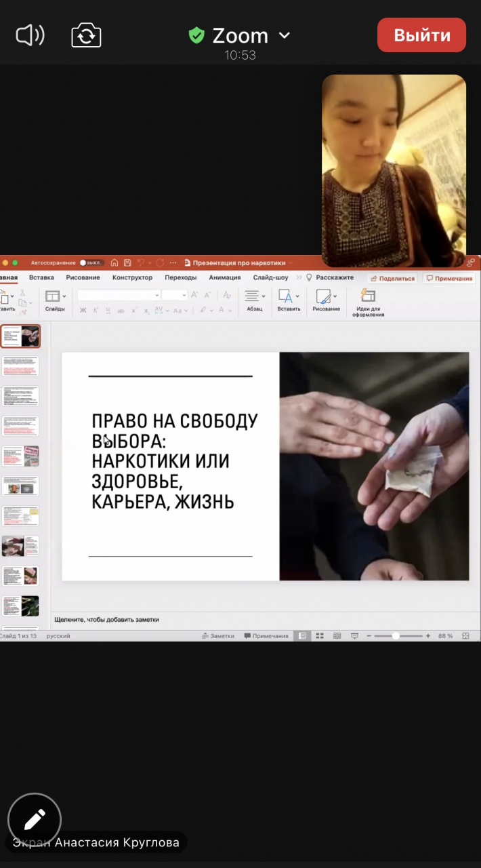The width and height of the screenshot is (481, 868).
Task: Open Design Ideas (Идеи для оформления)
Action: pyautogui.click(x=368, y=302)
